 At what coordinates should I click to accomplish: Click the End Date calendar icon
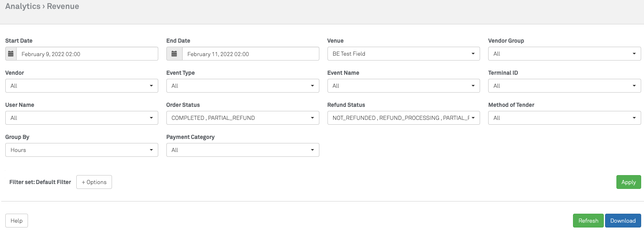pyautogui.click(x=174, y=54)
